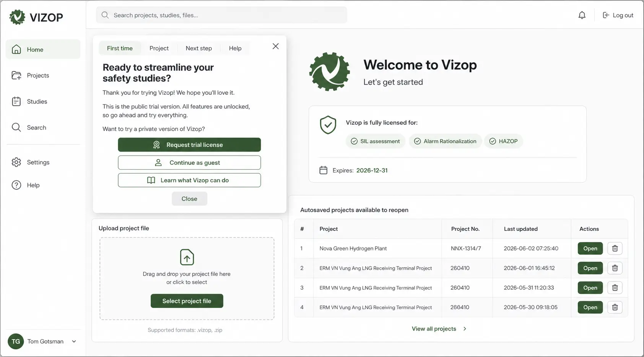Open Nova Green Hydrogen Plant project
The height and width of the screenshot is (357, 644).
click(x=590, y=248)
